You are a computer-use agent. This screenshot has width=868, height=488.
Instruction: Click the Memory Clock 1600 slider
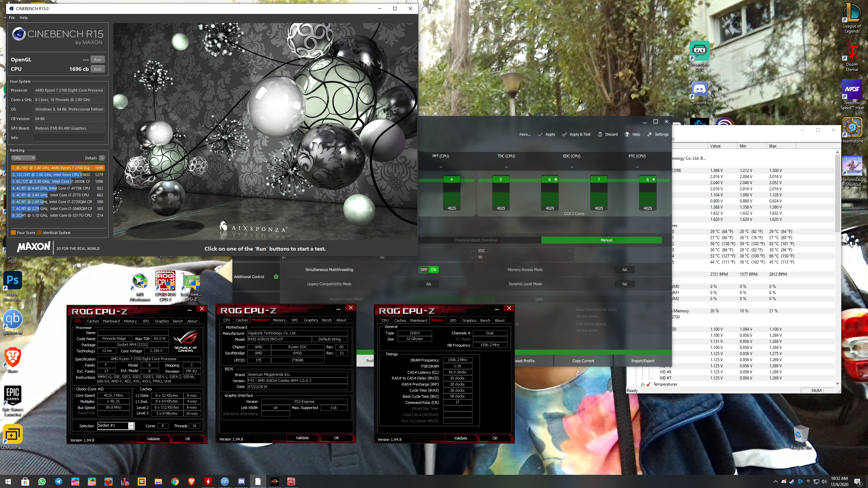pos(539,299)
